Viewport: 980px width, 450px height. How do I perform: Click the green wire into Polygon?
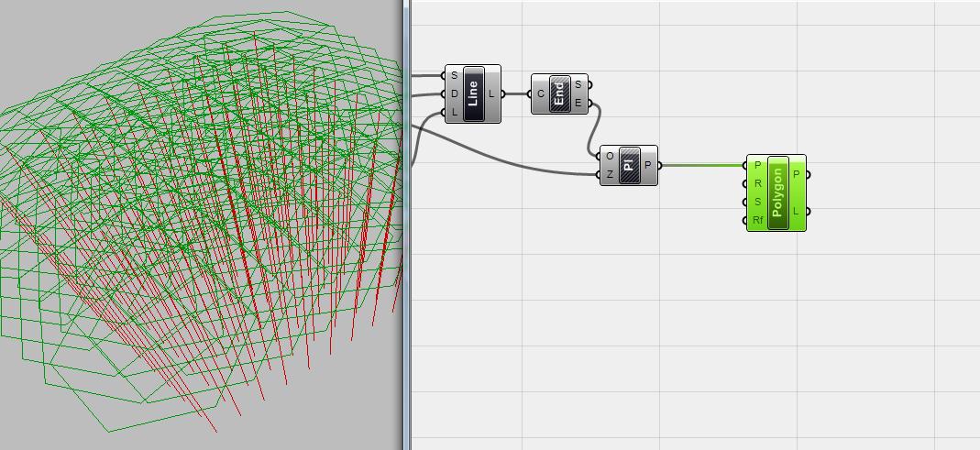click(702, 165)
